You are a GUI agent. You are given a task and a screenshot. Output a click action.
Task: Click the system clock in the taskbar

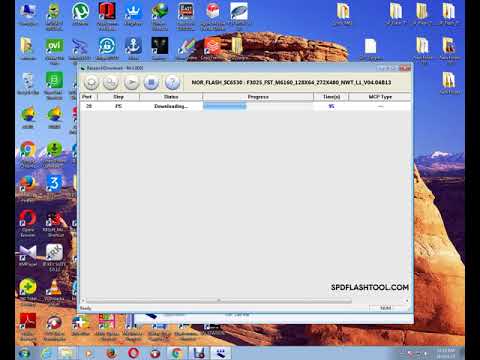click(x=446, y=353)
